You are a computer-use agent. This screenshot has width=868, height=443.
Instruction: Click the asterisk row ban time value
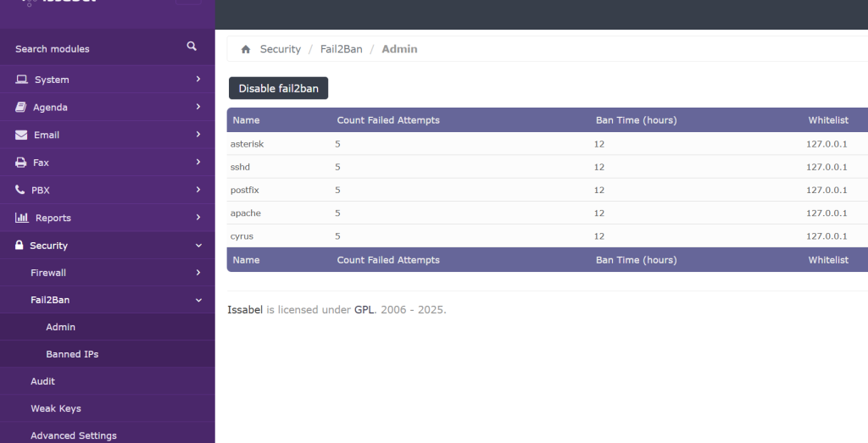(x=599, y=144)
